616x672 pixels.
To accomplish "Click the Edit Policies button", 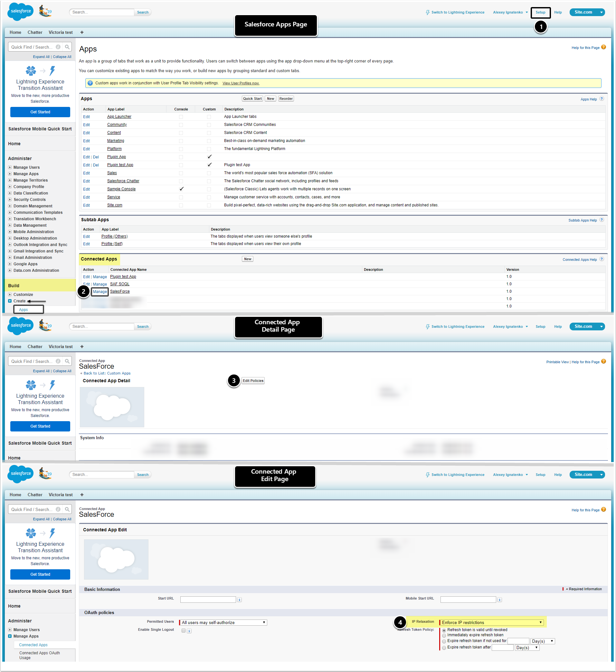I will [253, 381].
